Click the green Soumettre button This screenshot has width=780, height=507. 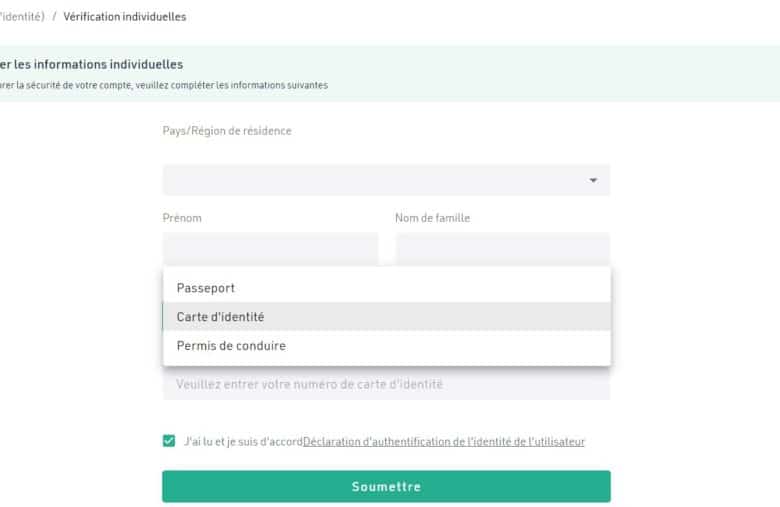[x=386, y=486]
